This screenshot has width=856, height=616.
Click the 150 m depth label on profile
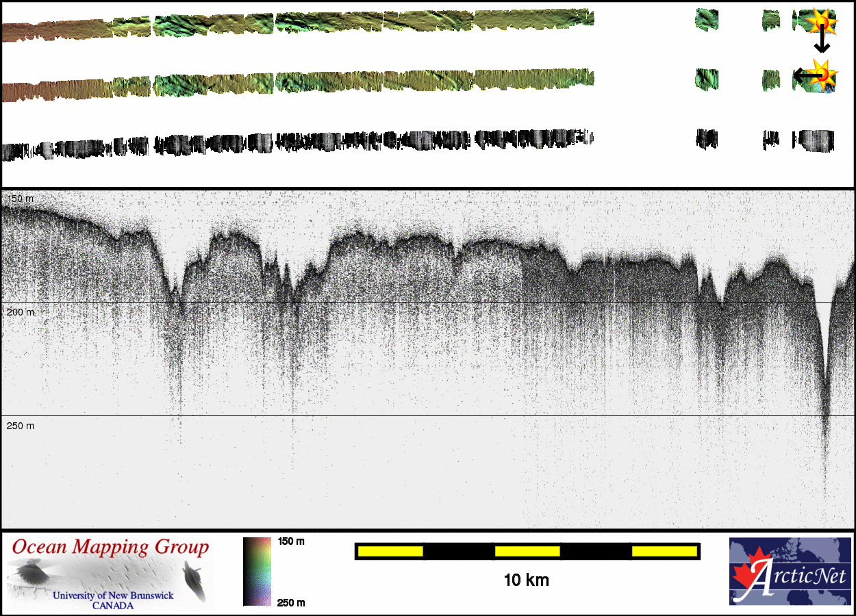pyautogui.click(x=20, y=198)
